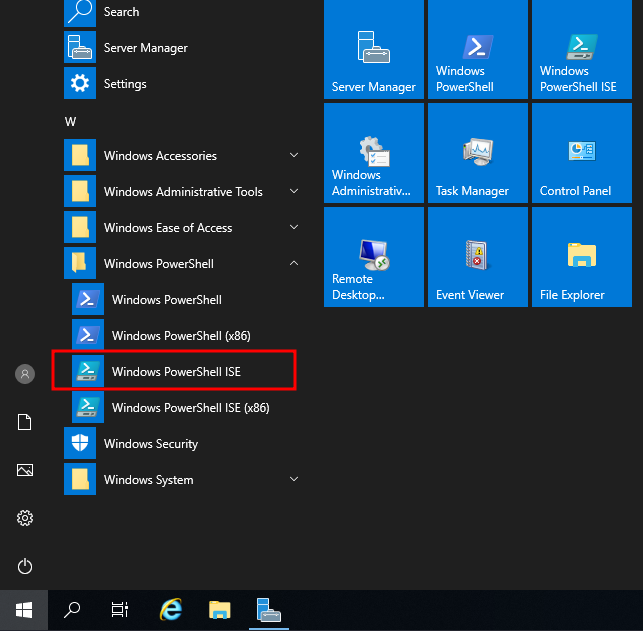643x631 pixels.
Task: Open Task View on the taskbar
Action: tap(120, 610)
